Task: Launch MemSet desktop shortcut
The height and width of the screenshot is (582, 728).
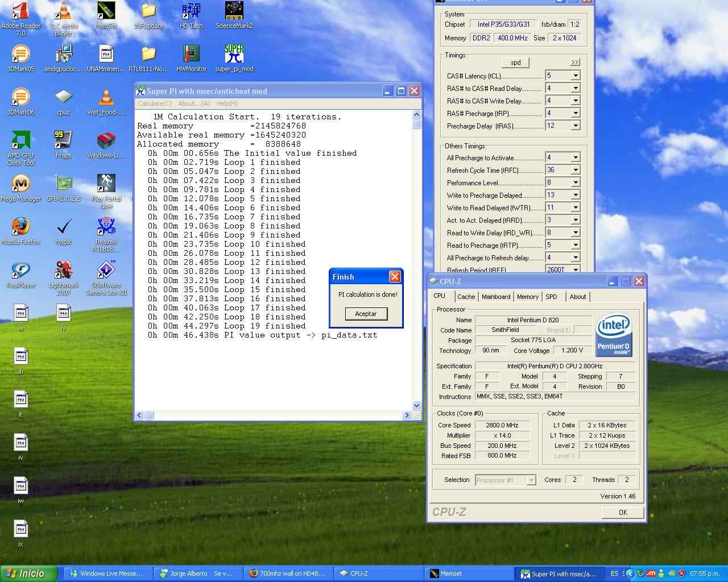Action: [106, 15]
